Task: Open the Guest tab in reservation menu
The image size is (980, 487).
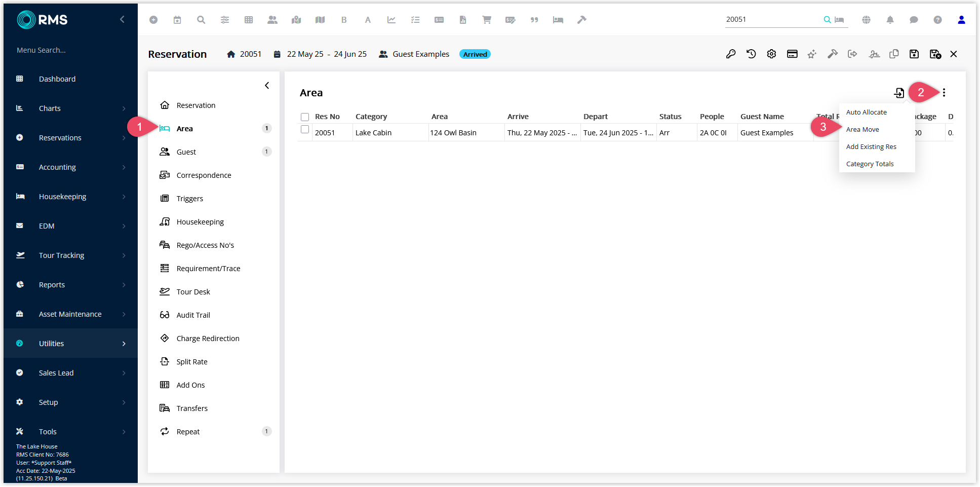Action: click(x=214, y=152)
